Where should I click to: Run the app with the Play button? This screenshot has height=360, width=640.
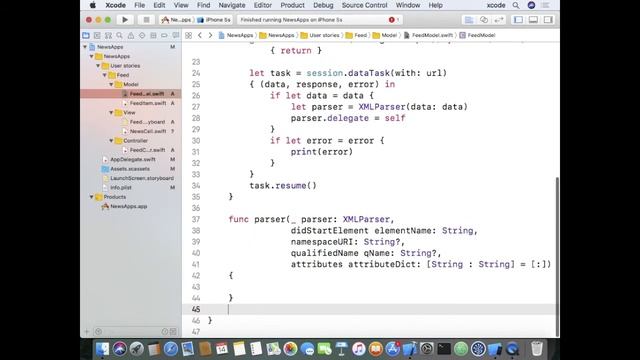click(x=125, y=20)
